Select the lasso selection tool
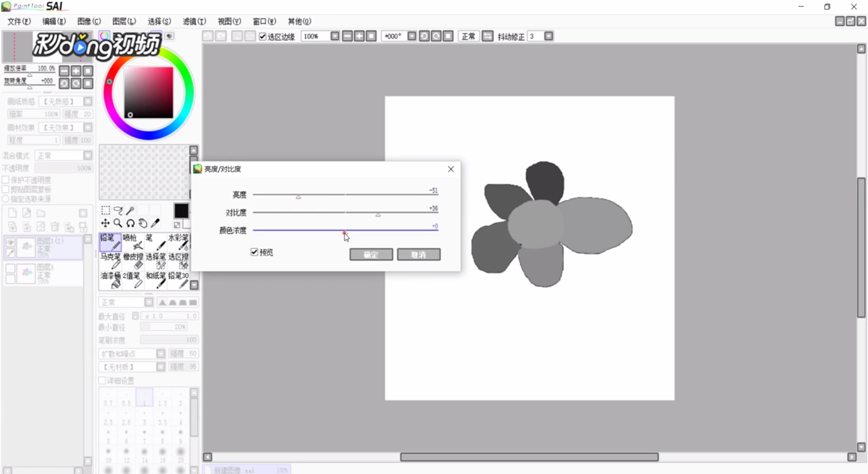Image resolution: width=868 pixels, height=474 pixels. 118,210
